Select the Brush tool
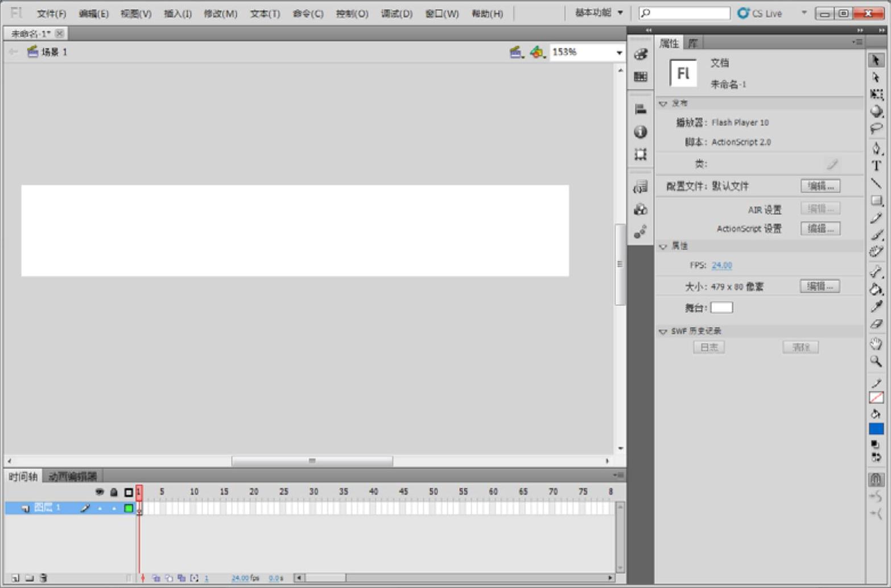The width and height of the screenshot is (891, 588). 876,235
